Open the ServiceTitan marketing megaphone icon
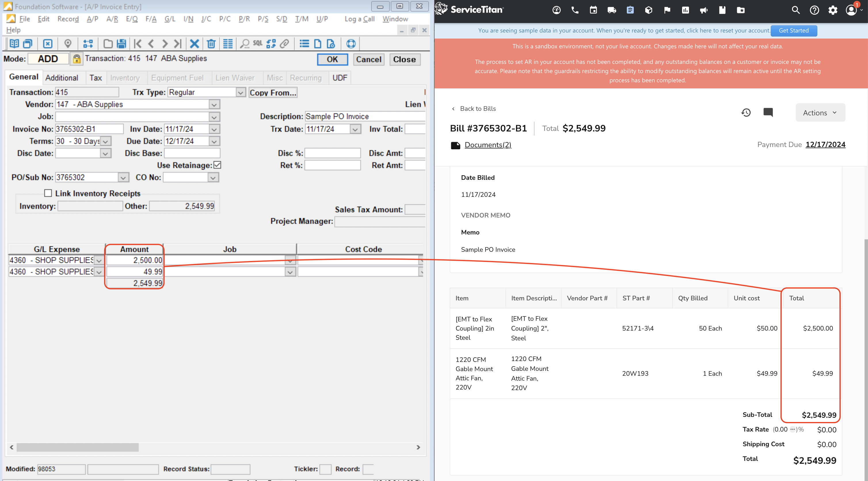The image size is (868, 481). (704, 10)
